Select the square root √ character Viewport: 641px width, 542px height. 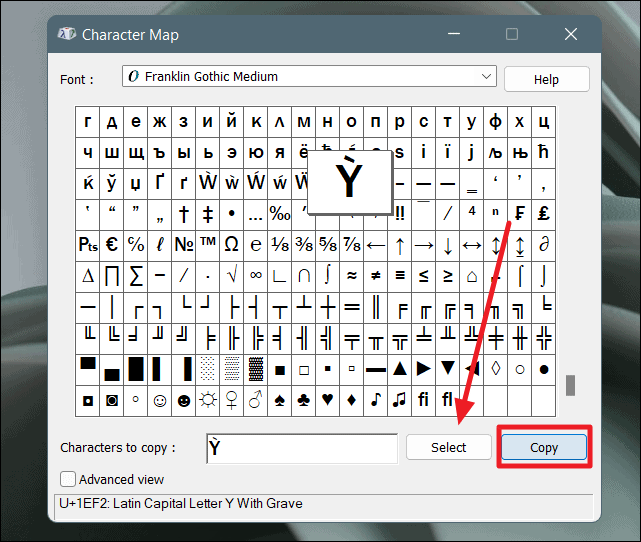click(x=231, y=276)
